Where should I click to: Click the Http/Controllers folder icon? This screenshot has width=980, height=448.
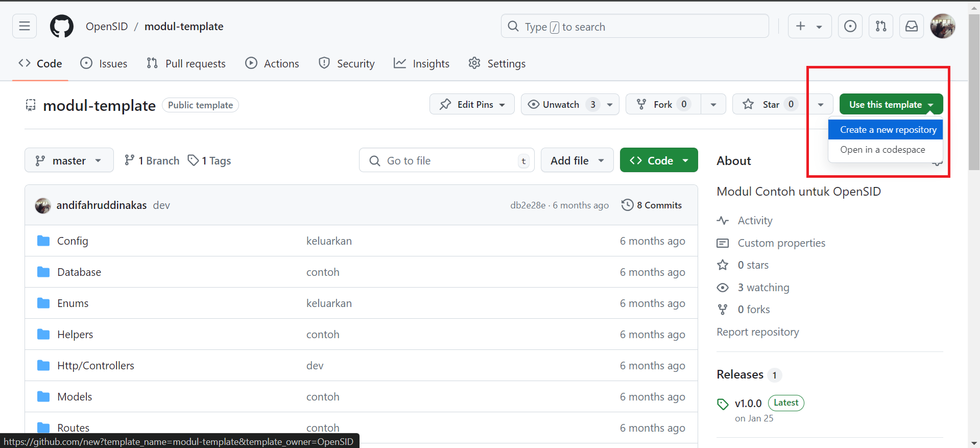click(43, 365)
